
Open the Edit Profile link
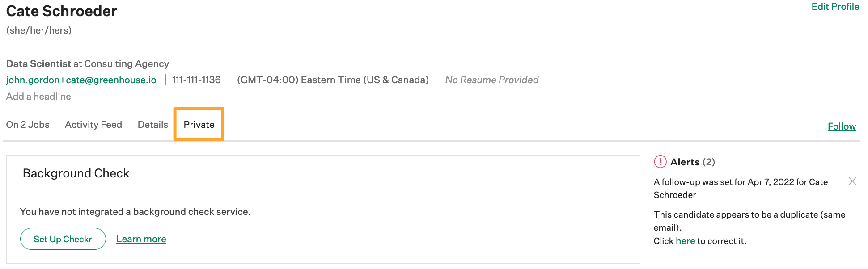click(x=835, y=7)
